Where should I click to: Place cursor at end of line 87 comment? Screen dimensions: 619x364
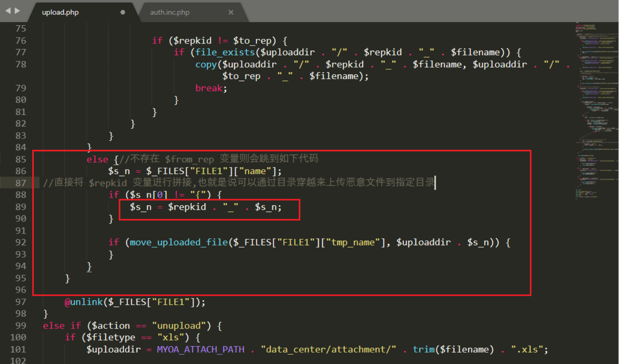point(435,182)
